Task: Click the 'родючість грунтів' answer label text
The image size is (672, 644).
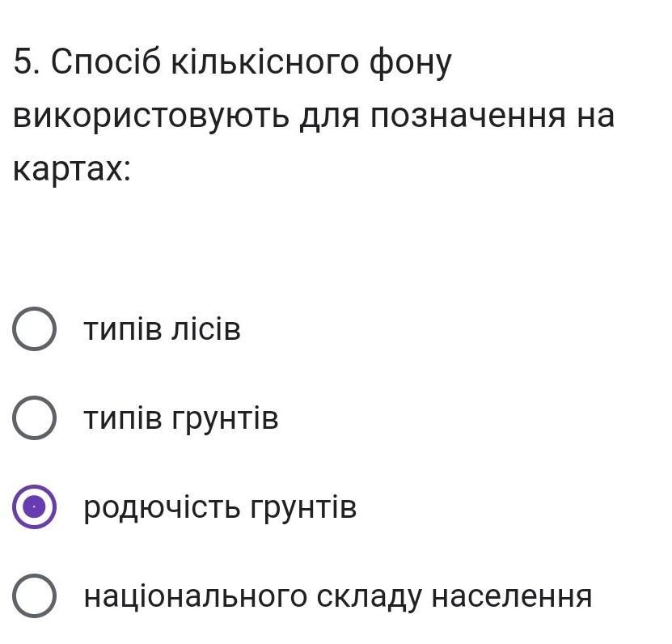Action: tap(220, 507)
